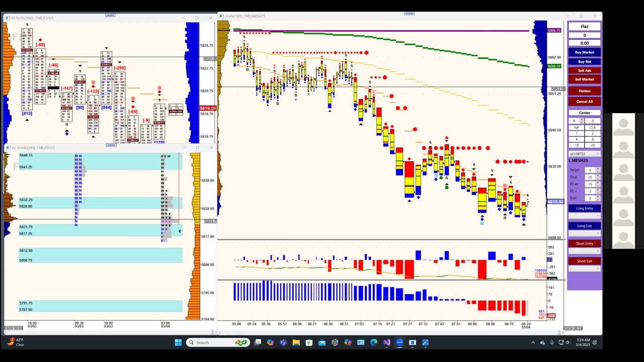Click the taskbar Search box
The width and height of the screenshot is (644, 362).
click(217, 342)
